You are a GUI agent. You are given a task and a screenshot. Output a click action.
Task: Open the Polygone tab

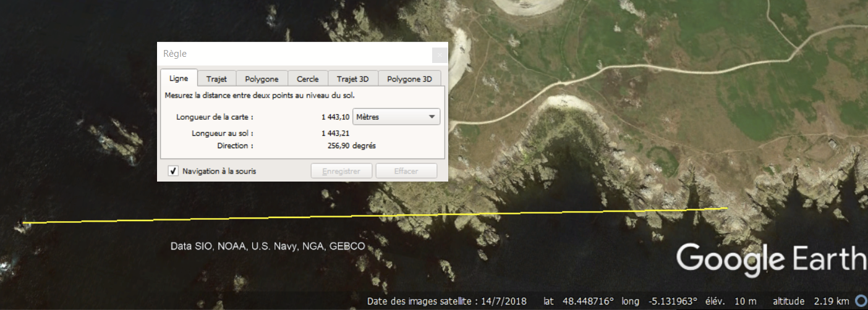262,79
